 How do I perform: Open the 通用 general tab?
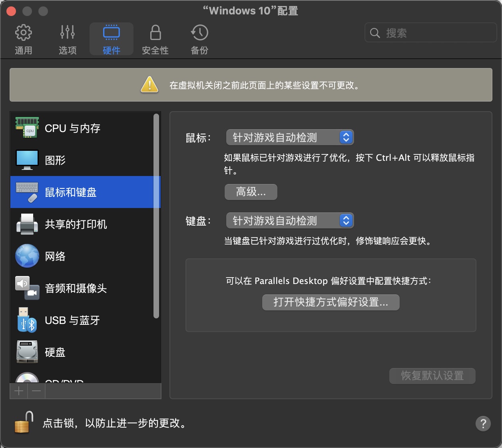[24, 39]
